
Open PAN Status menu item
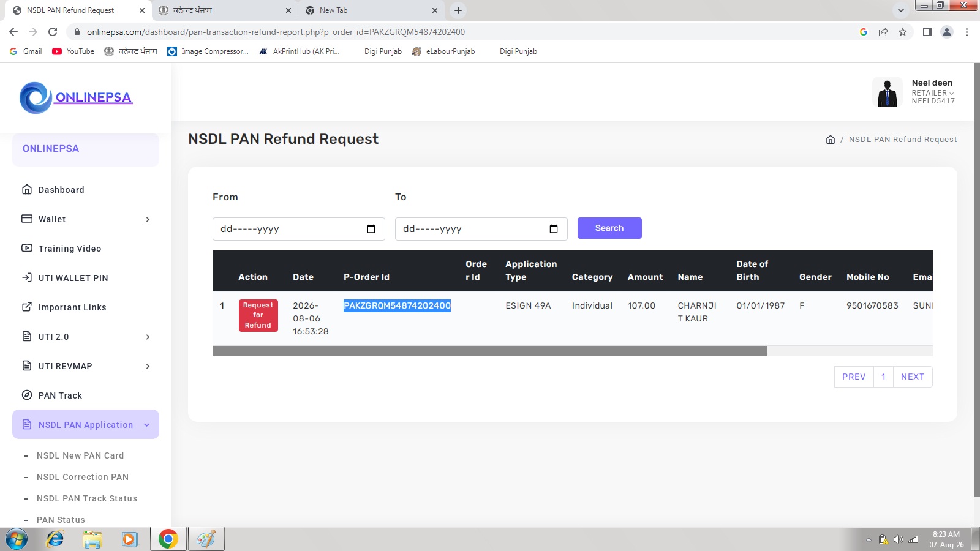[x=61, y=520]
